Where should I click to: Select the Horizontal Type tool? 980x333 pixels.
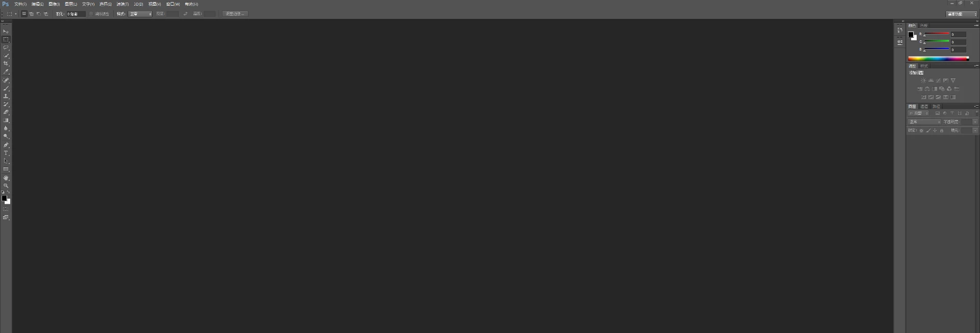coord(6,153)
